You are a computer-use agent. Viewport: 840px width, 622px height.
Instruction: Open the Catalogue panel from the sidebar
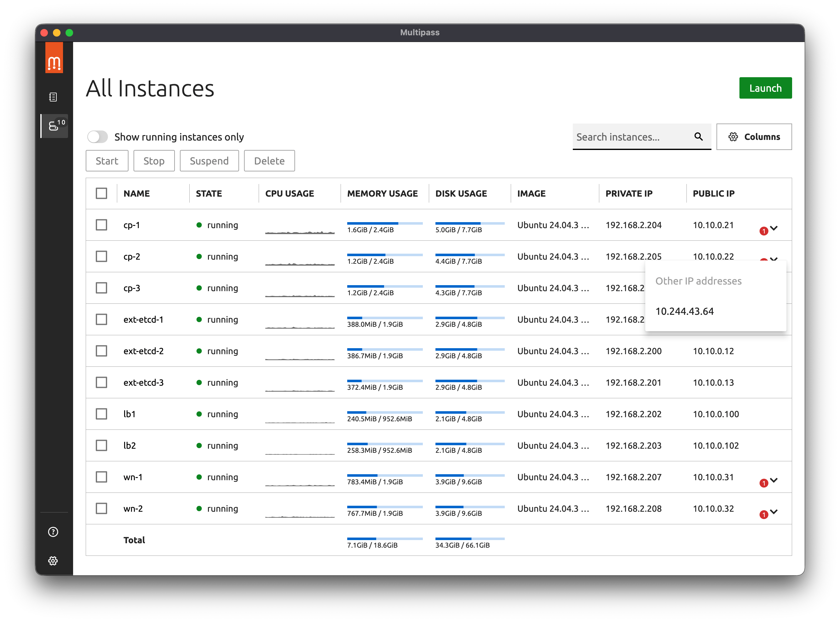[53, 97]
